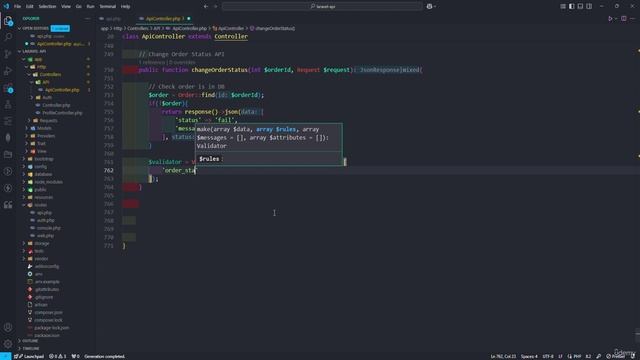
Task: Click the quotation marks icon in activity bar
Action: pos(8,205)
